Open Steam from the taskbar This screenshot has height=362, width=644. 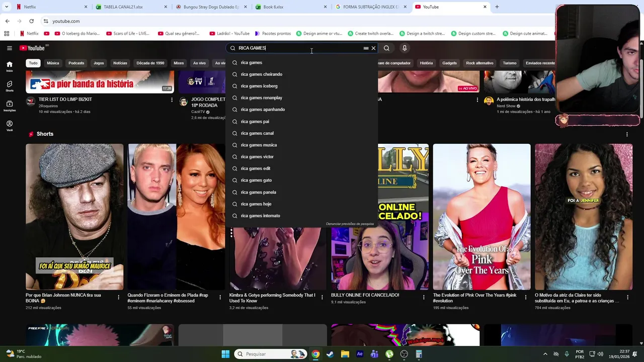(330, 354)
